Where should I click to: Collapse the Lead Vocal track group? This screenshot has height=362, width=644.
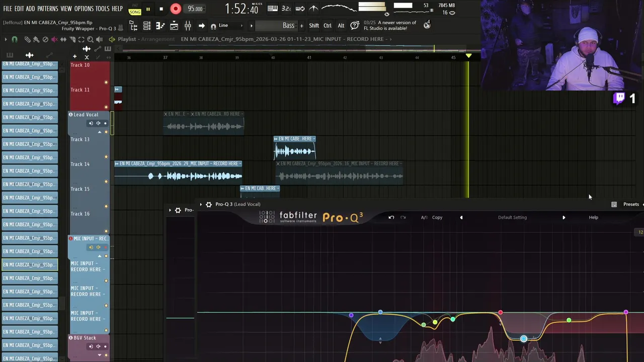(99, 132)
